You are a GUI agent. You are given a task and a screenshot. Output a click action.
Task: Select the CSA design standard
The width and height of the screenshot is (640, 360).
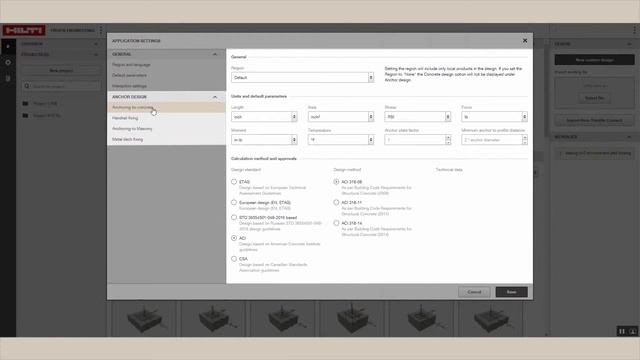[234, 258]
